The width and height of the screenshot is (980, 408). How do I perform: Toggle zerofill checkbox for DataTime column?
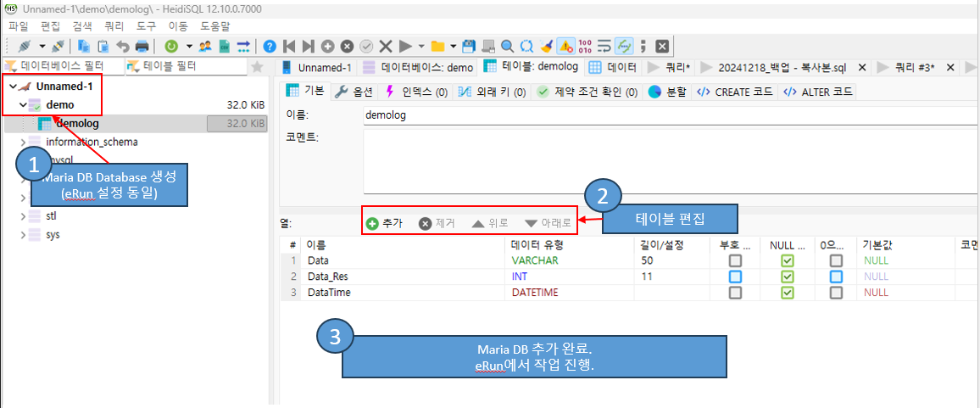click(836, 293)
